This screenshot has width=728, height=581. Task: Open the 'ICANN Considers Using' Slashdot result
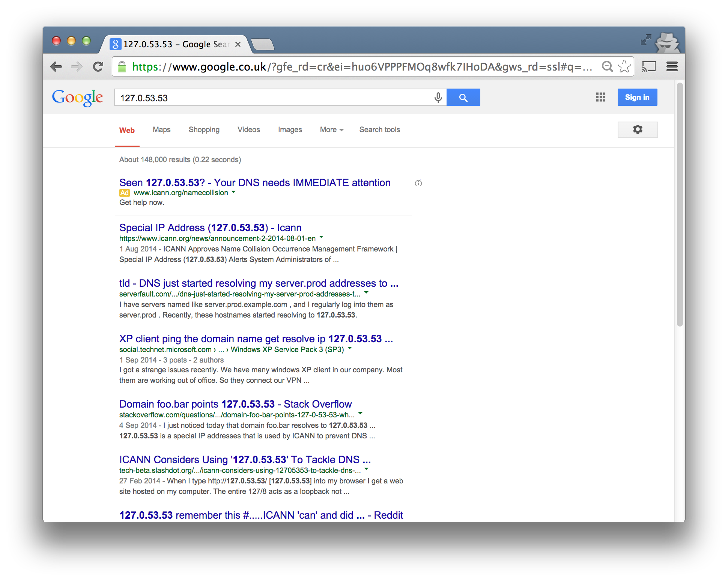pyautogui.click(x=245, y=460)
